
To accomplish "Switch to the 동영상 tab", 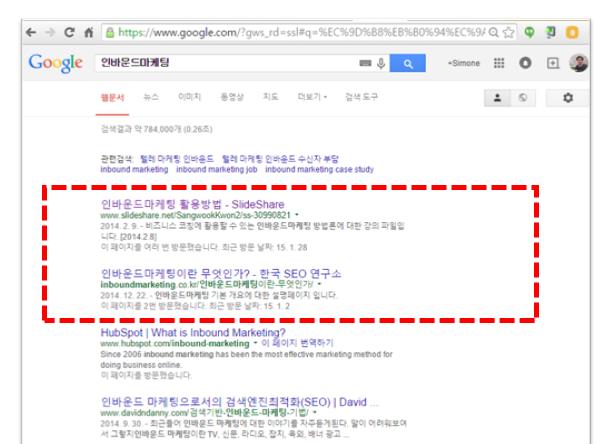I will [x=232, y=97].
